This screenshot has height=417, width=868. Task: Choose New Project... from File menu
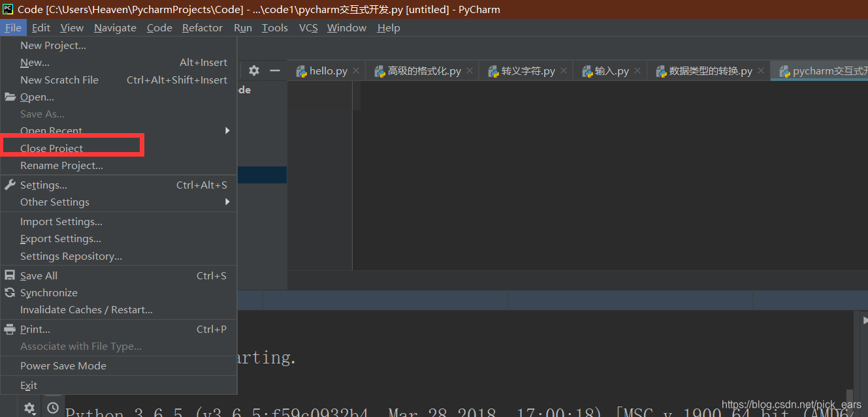coord(118,45)
